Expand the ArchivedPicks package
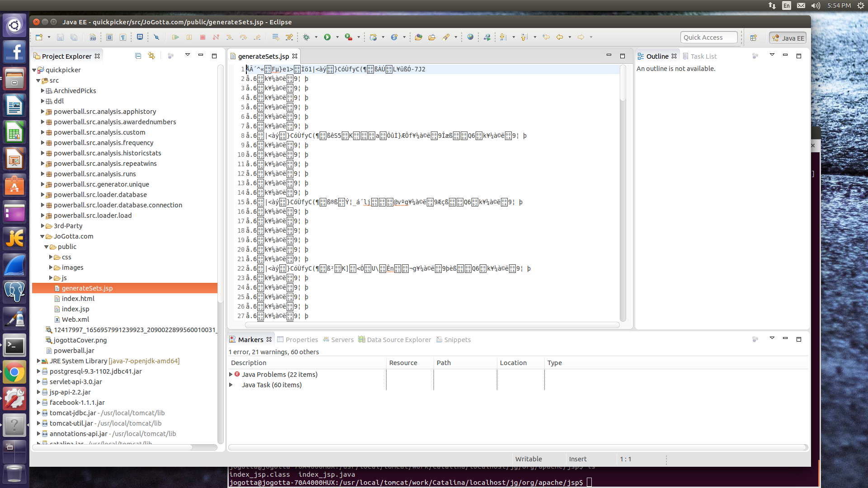The image size is (868, 488). click(x=42, y=91)
